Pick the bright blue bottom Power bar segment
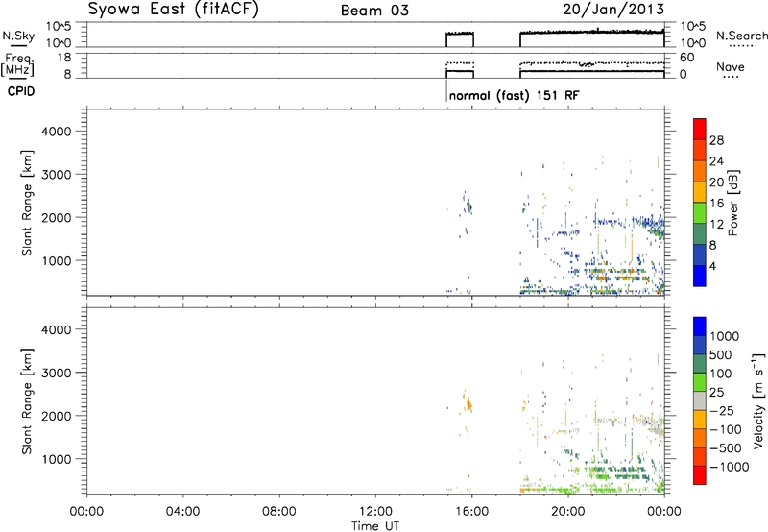Viewport: 768px width, 532px height. pyautogui.click(x=700, y=276)
